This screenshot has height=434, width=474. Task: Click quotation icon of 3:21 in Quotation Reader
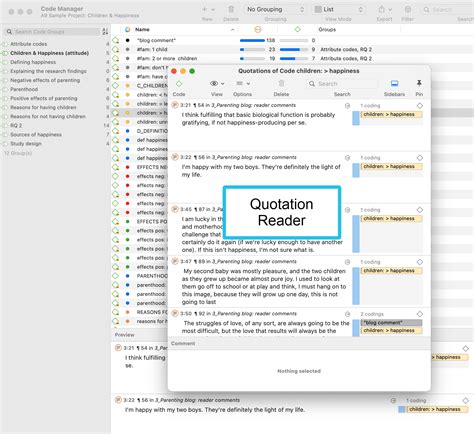pyautogui.click(x=175, y=105)
